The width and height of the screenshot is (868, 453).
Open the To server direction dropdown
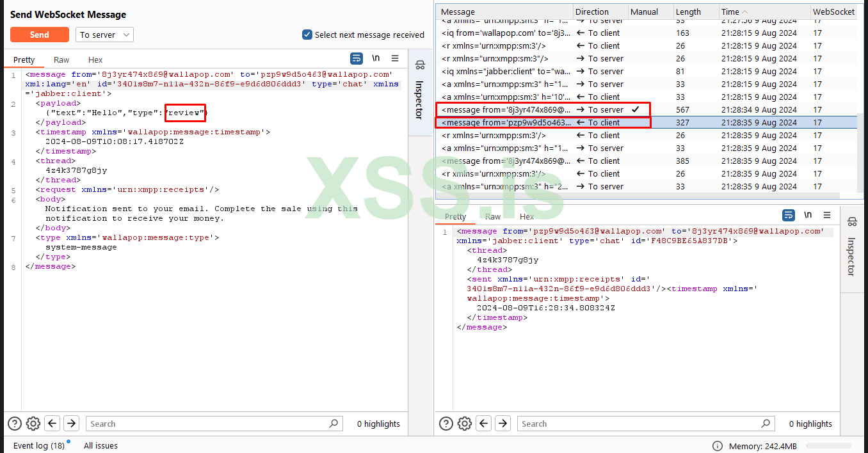[104, 35]
